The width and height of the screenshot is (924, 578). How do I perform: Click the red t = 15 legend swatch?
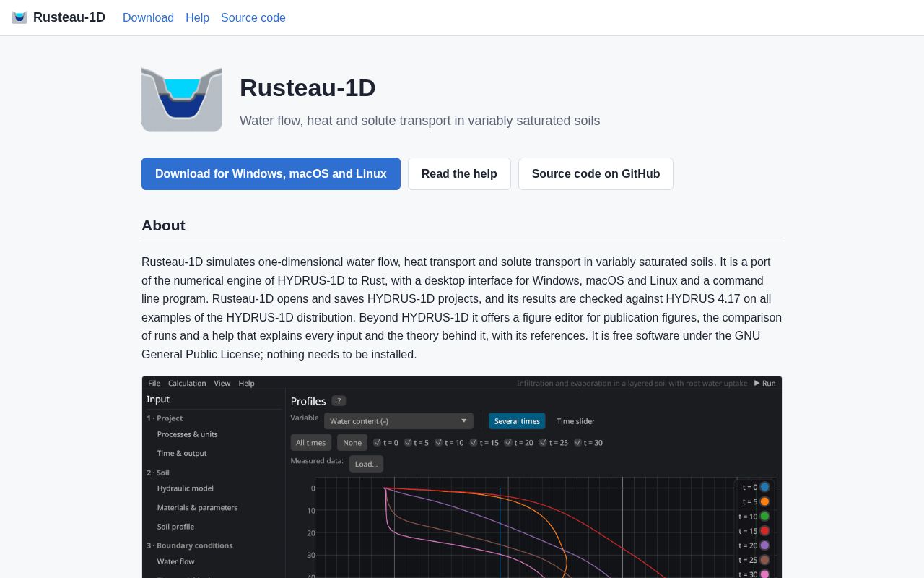pos(764,531)
